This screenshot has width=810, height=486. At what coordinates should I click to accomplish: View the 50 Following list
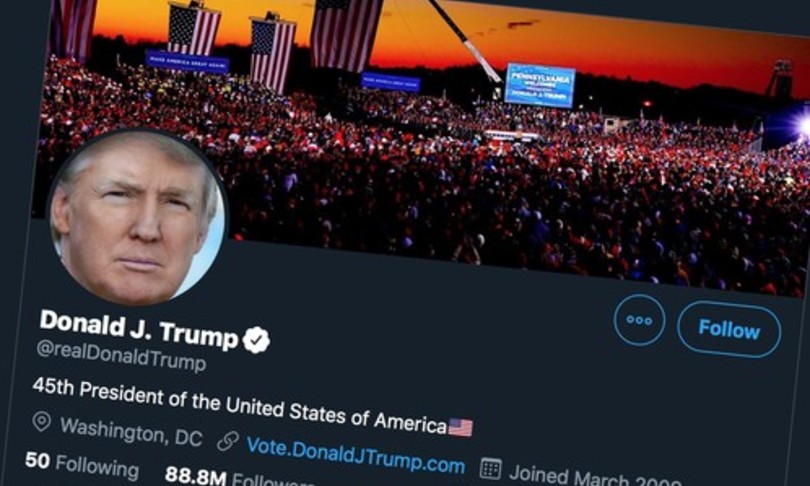[x=82, y=465]
